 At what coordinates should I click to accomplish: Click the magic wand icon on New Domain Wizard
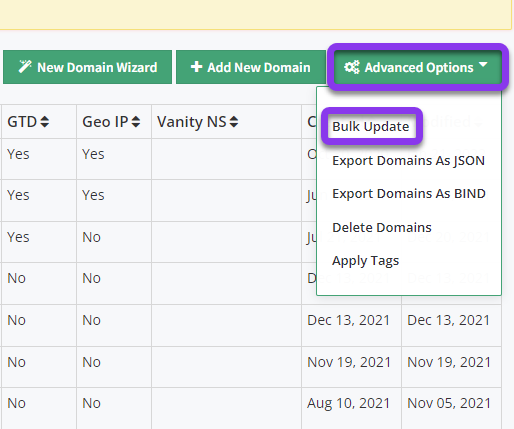[x=25, y=67]
